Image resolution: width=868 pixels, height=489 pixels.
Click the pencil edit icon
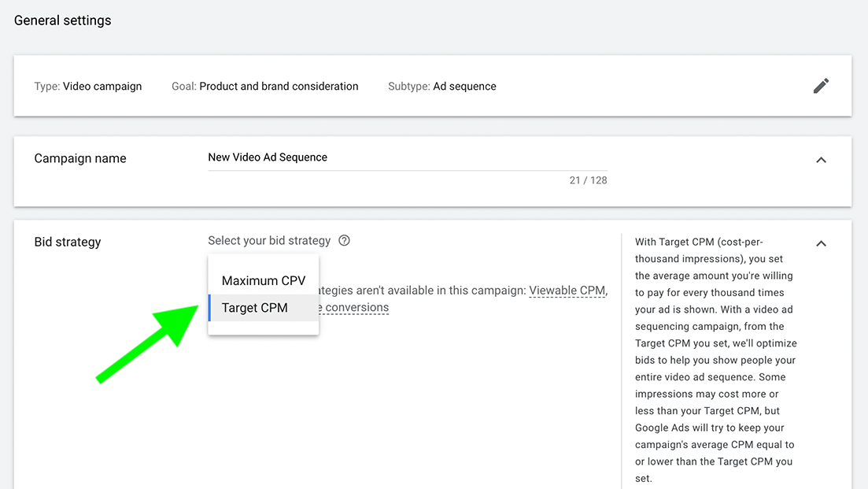click(x=821, y=86)
